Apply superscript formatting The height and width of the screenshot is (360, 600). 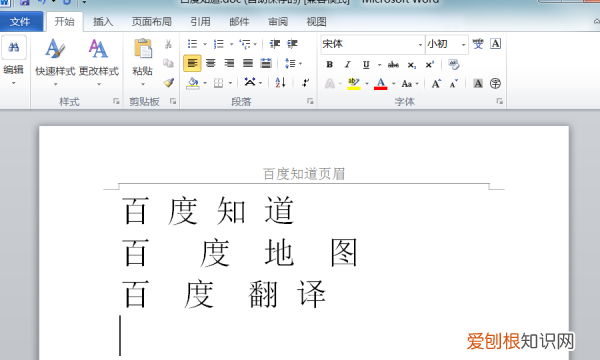click(430, 65)
